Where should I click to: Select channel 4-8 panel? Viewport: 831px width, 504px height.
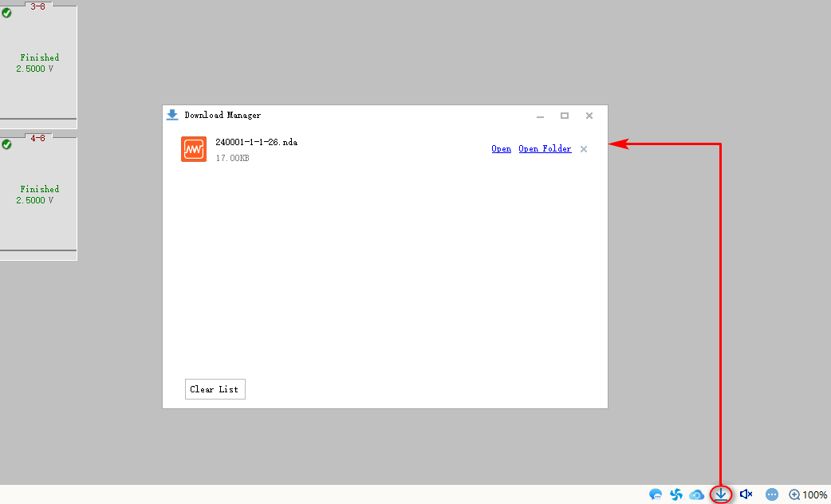37,195
